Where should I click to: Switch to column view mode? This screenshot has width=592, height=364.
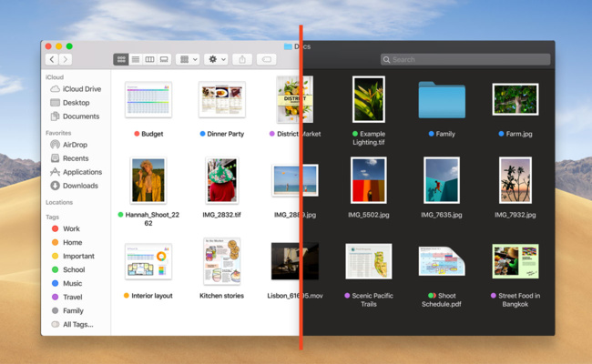tap(149, 59)
